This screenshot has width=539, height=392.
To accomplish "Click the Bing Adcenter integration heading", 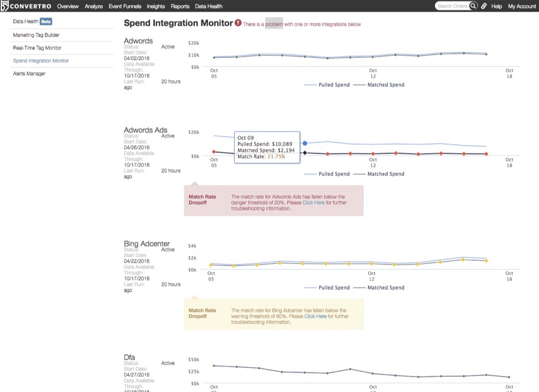I will pos(147,243).
